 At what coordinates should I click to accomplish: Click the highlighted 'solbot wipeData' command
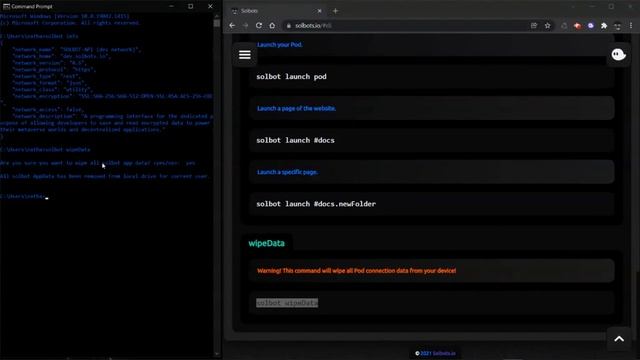(287, 303)
